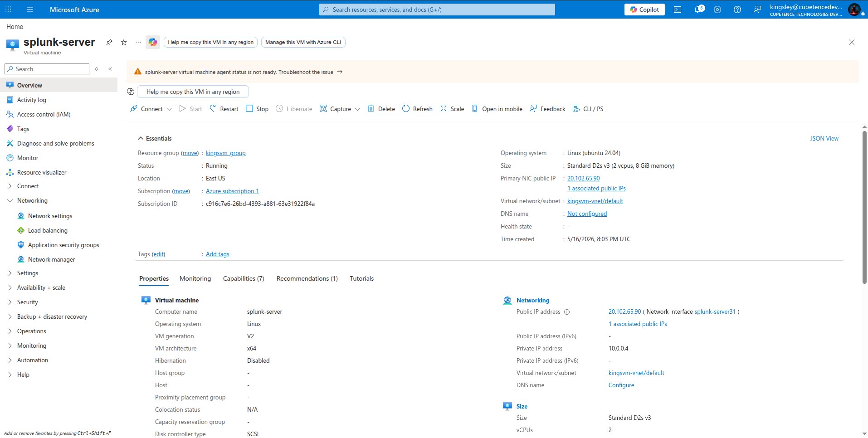The height and width of the screenshot is (438, 868).
Task: Click Troubleshoot the issue arrow in warning
Action: pyautogui.click(x=339, y=72)
